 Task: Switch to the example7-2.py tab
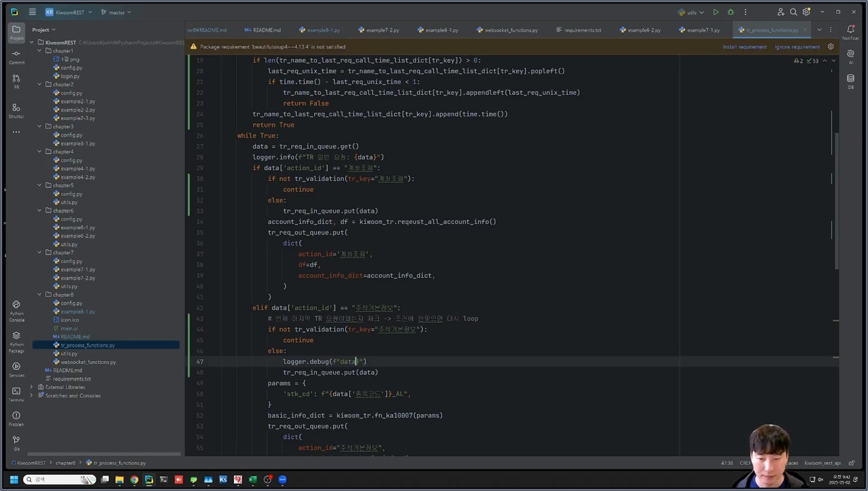tap(379, 30)
